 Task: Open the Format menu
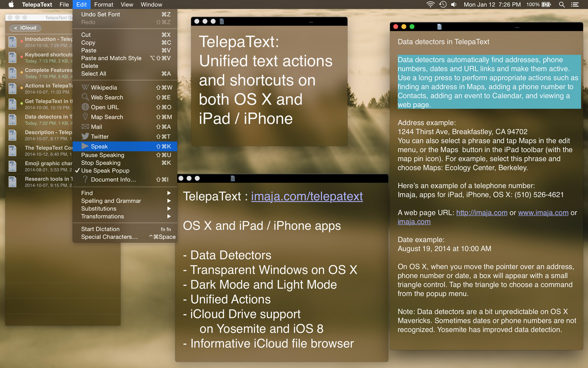click(x=104, y=5)
